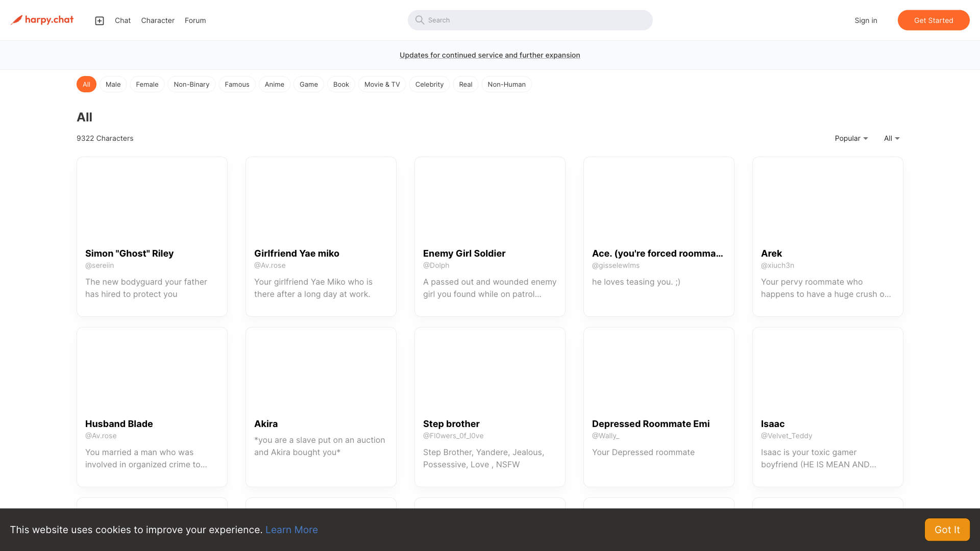Select the Female category filter
Screen dimensions: 980x551
click(x=147, y=84)
